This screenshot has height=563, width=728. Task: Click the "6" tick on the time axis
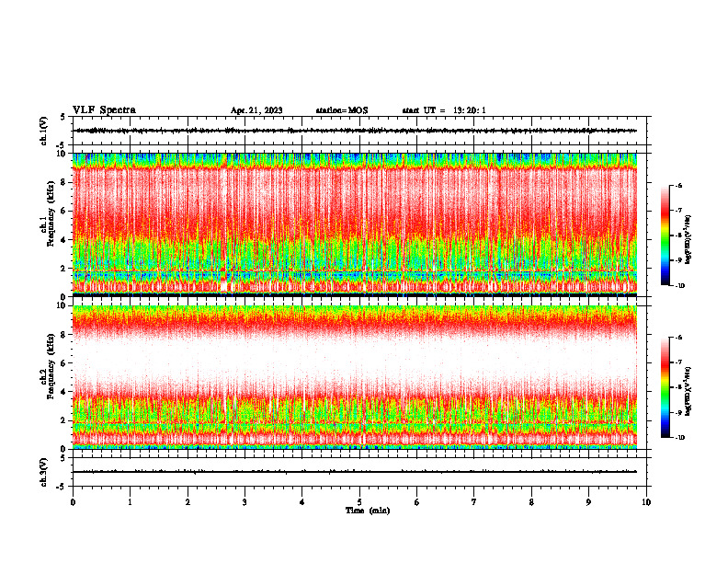coord(417,502)
